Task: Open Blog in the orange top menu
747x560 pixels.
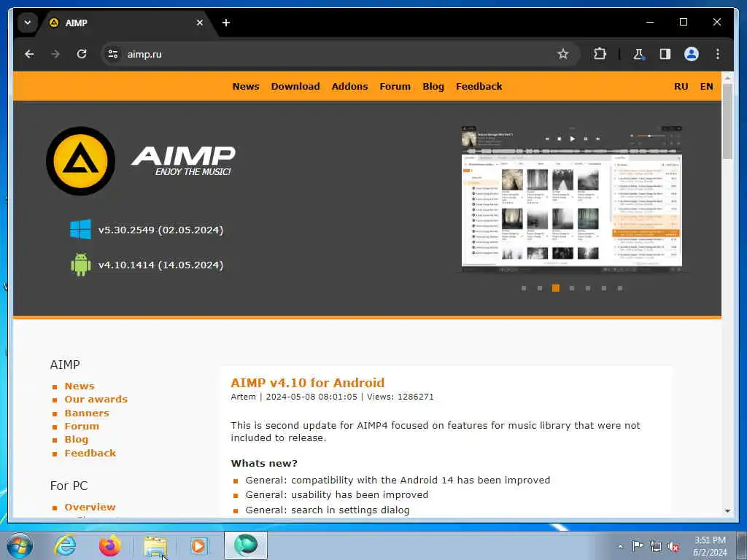Action: pyautogui.click(x=433, y=87)
